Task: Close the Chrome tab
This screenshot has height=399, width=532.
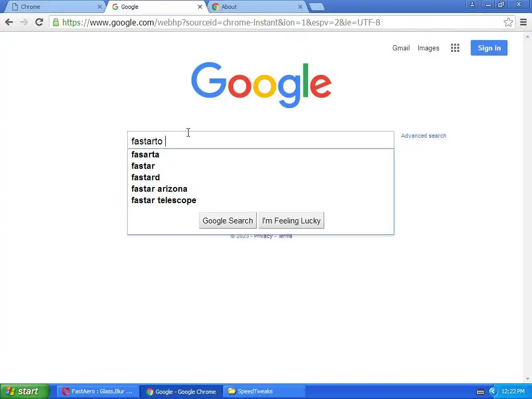Action: pos(99,7)
